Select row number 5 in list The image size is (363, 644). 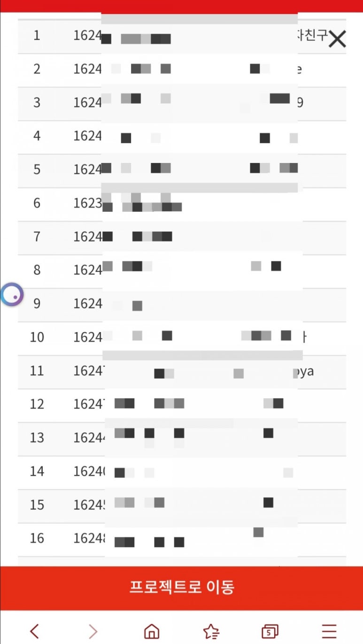coord(182,171)
